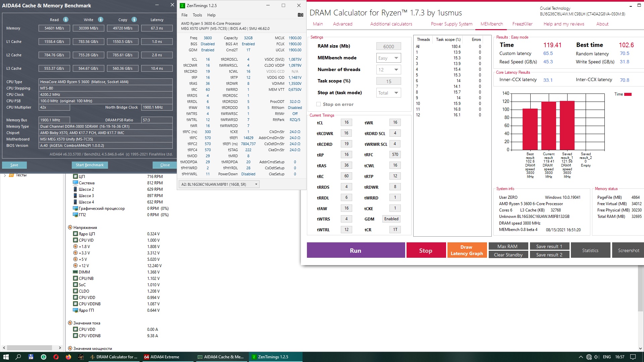644x362 pixels.
Task: Open the Windows Start menu
Action: pos(6,357)
